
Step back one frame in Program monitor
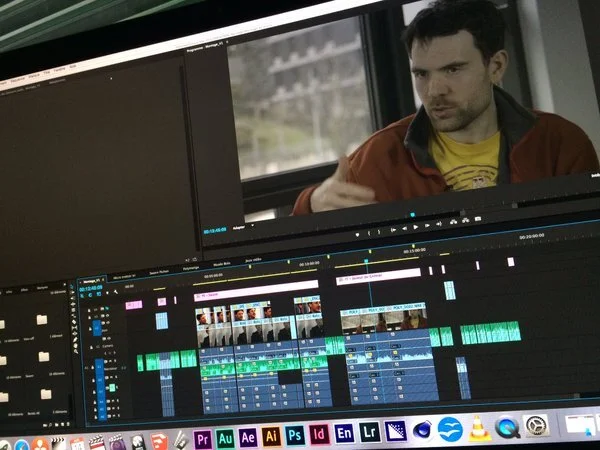tap(405, 228)
